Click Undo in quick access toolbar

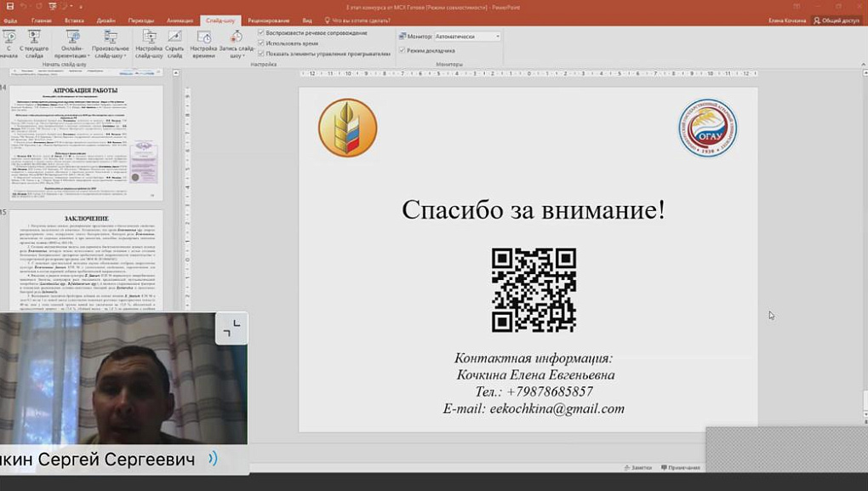[x=24, y=7]
